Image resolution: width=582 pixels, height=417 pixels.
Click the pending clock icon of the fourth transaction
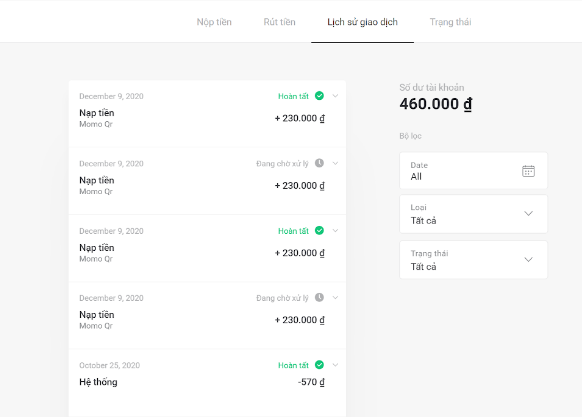(319, 297)
